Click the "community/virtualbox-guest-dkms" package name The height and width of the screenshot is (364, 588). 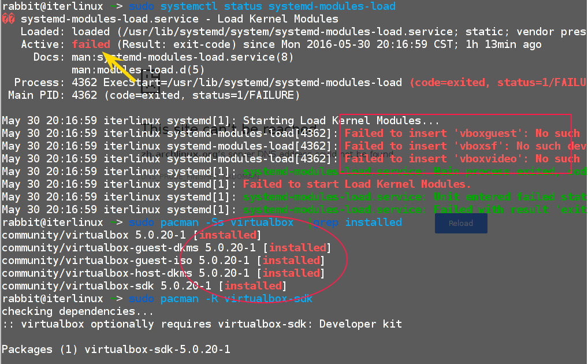(x=100, y=248)
